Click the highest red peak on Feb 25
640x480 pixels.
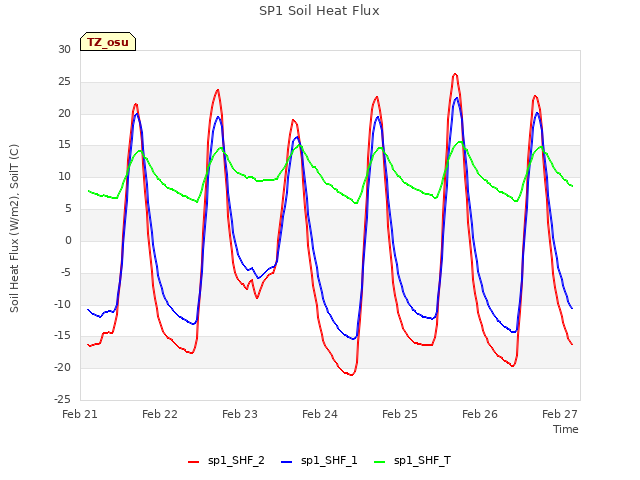pyautogui.click(x=455, y=74)
